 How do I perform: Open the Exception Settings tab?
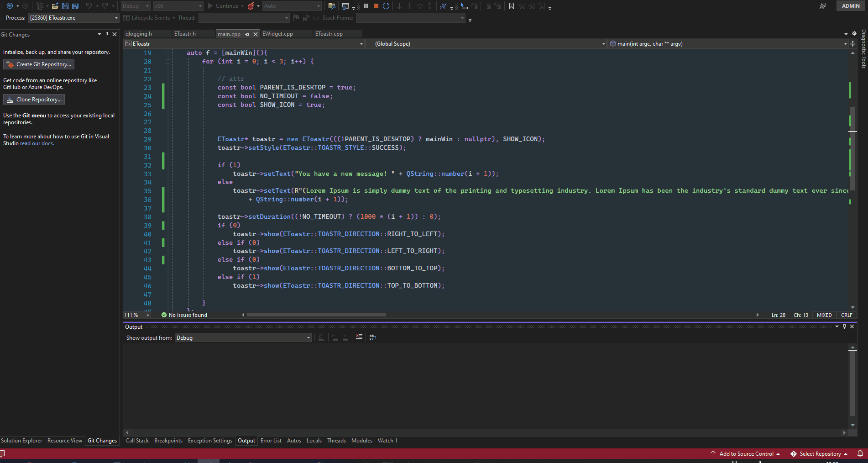(x=210, y=441)
